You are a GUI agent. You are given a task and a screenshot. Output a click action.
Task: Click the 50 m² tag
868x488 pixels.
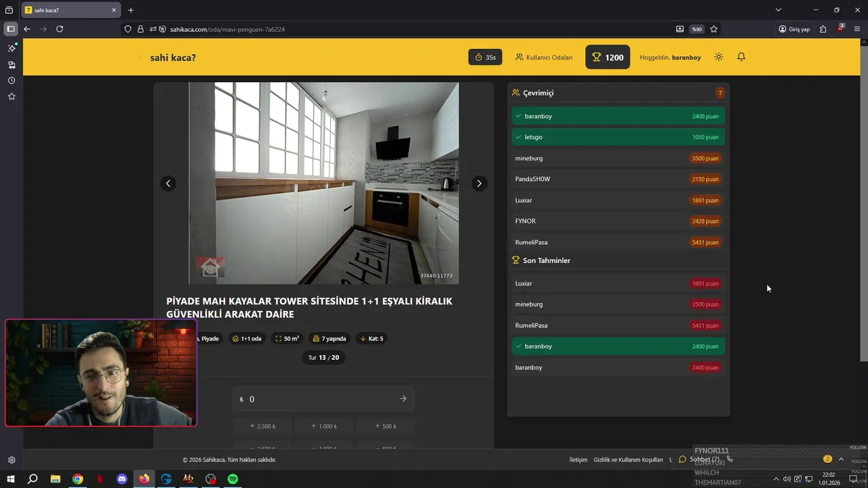click(x=288, y=338)
